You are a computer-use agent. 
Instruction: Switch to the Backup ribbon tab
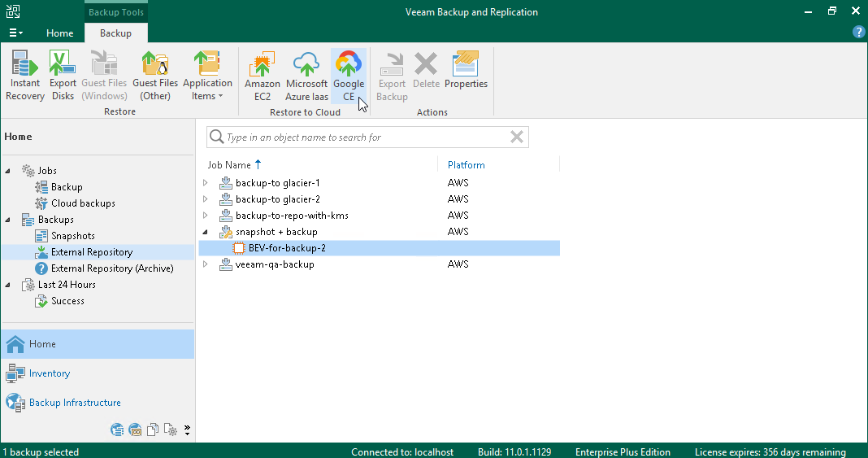[x=115, y=33]
